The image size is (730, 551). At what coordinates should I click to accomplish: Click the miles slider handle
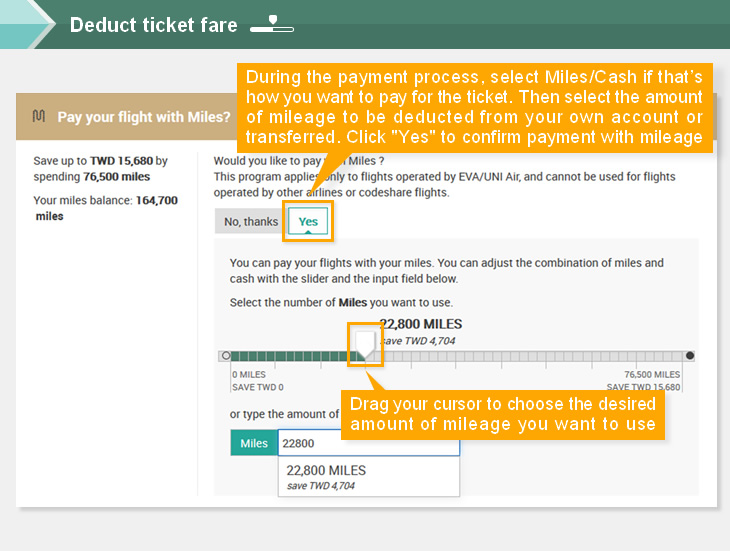pos(365,345)
